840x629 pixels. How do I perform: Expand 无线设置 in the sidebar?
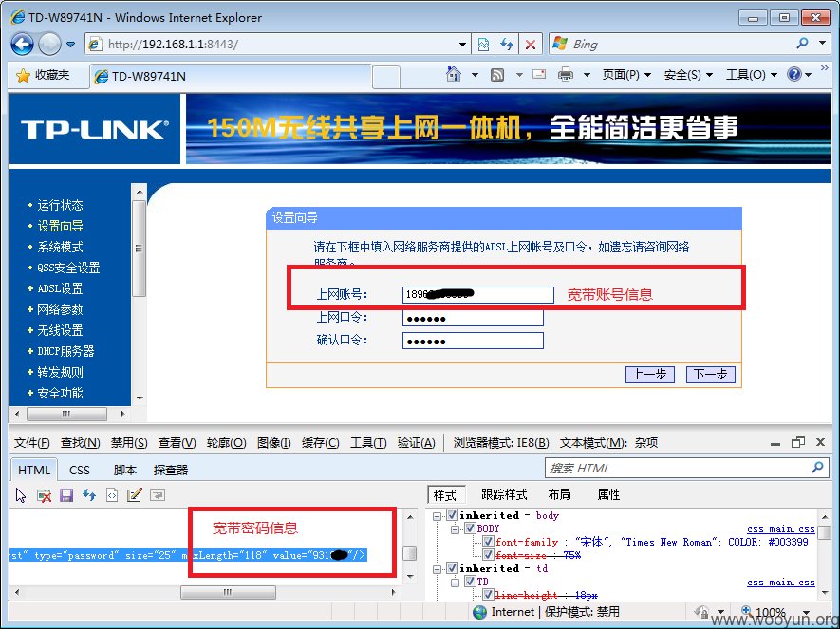60,330
